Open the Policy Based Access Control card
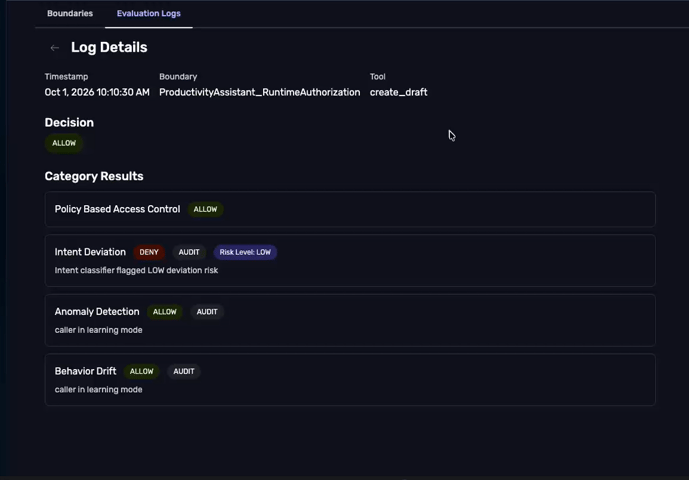This screenshot has height=480, width=689. point(350,209)
